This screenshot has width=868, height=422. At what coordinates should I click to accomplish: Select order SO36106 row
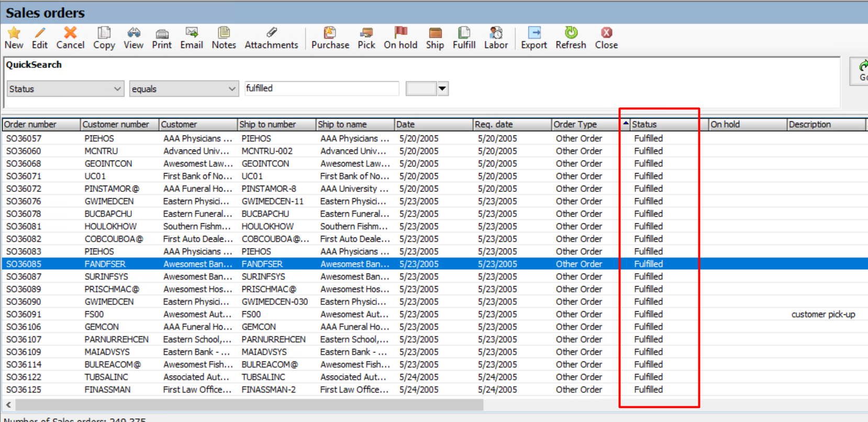coord(434,327)
